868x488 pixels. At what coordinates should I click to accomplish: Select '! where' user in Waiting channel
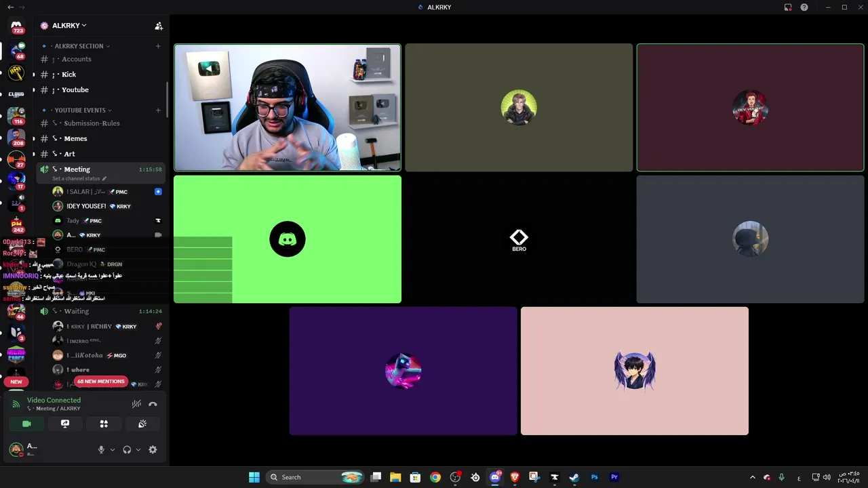[106, 369]
